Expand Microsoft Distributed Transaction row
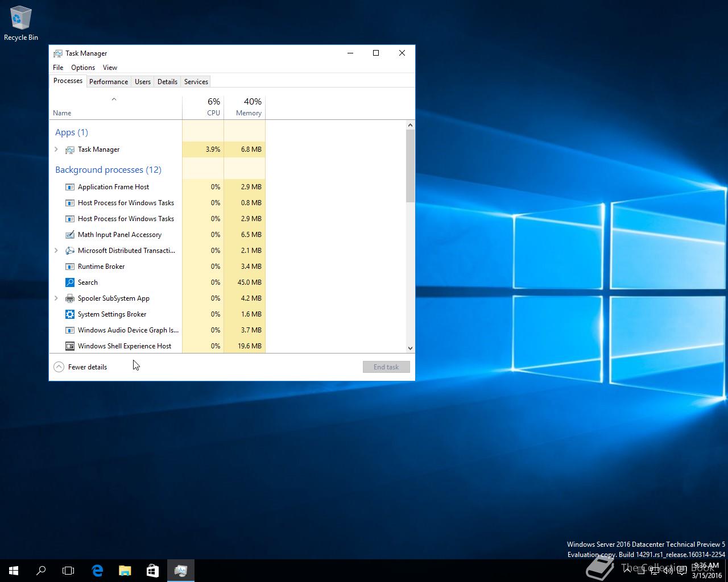Image resolution: width=728 pixels, height=582 pixels. pos(56,251)
